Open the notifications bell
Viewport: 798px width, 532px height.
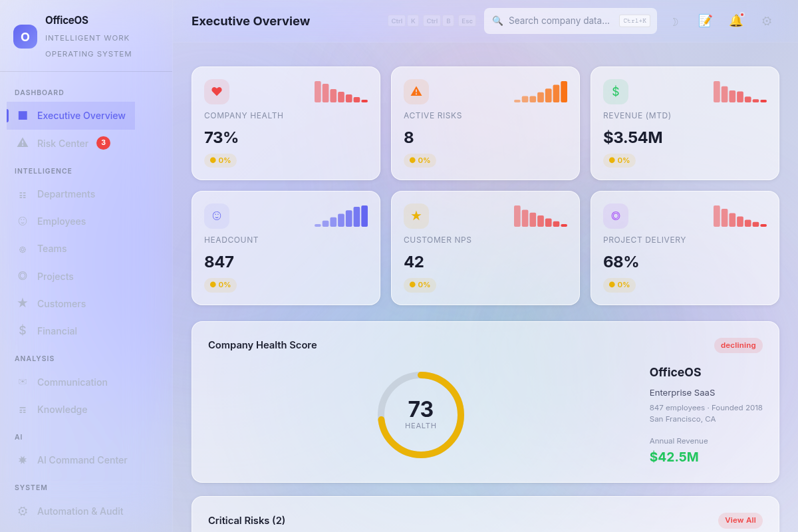click(735, 21)
